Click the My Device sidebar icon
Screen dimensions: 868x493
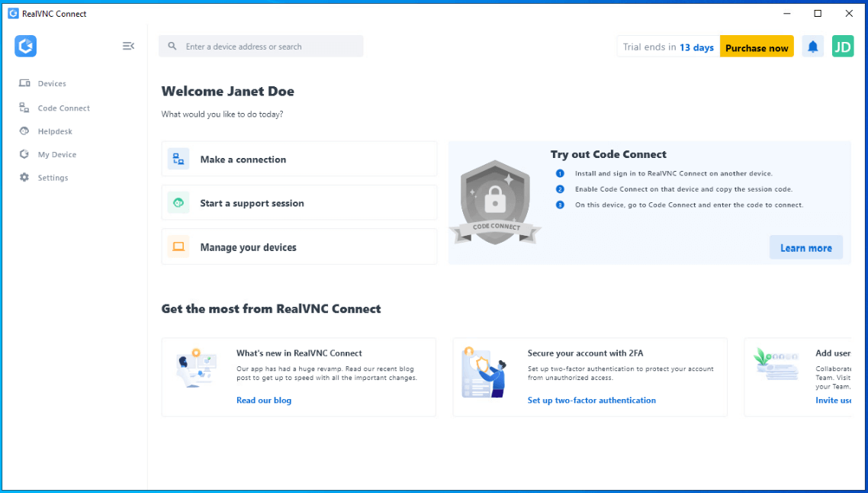coord(24,154)
